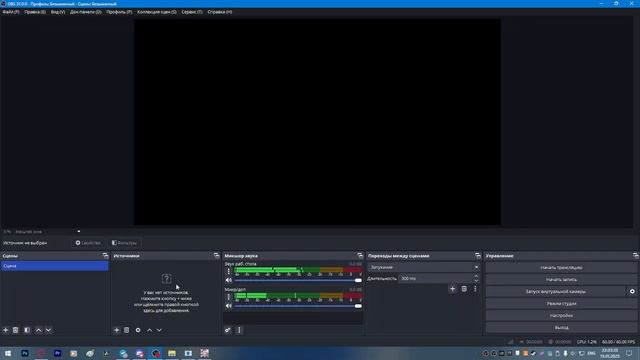Move source down with the down arrow

click(159, 330)
